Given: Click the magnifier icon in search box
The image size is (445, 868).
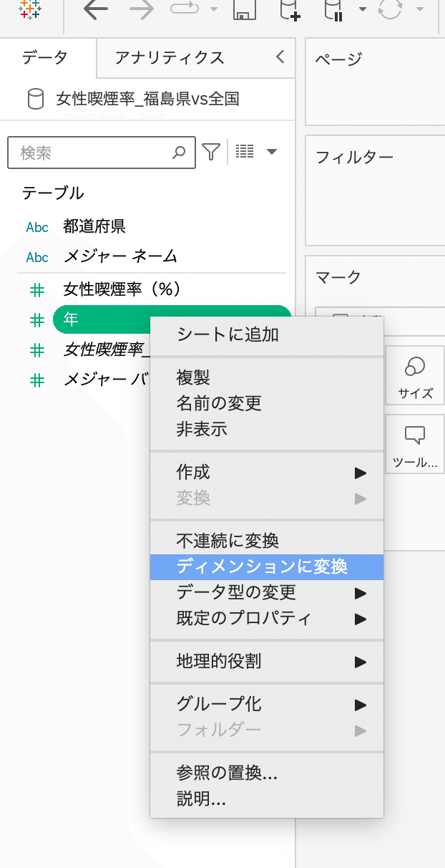Looking at the screenshot, I should [179, 152].
